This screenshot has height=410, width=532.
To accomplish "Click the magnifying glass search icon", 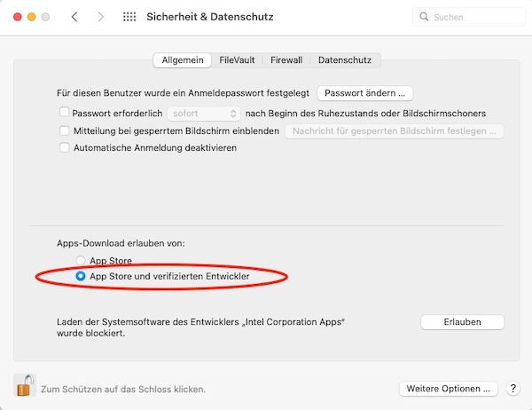I will tap(425, 17).
